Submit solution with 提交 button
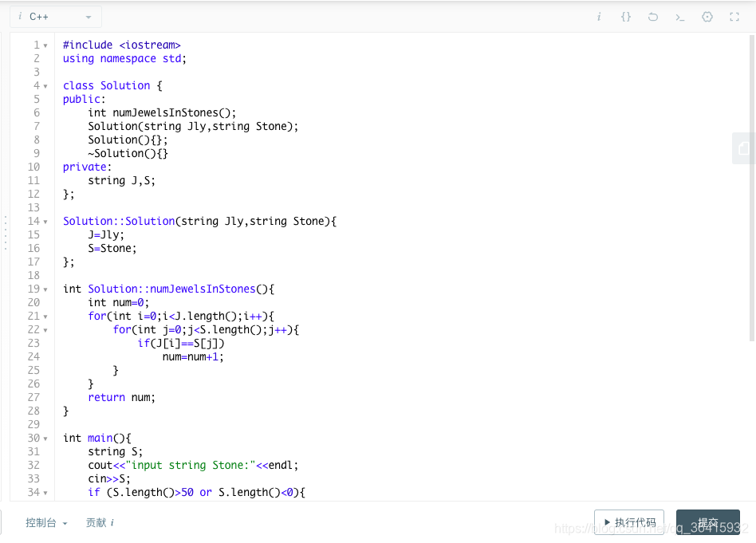The height and width of the screenshot is (543, 756). (x=708, y=522)
